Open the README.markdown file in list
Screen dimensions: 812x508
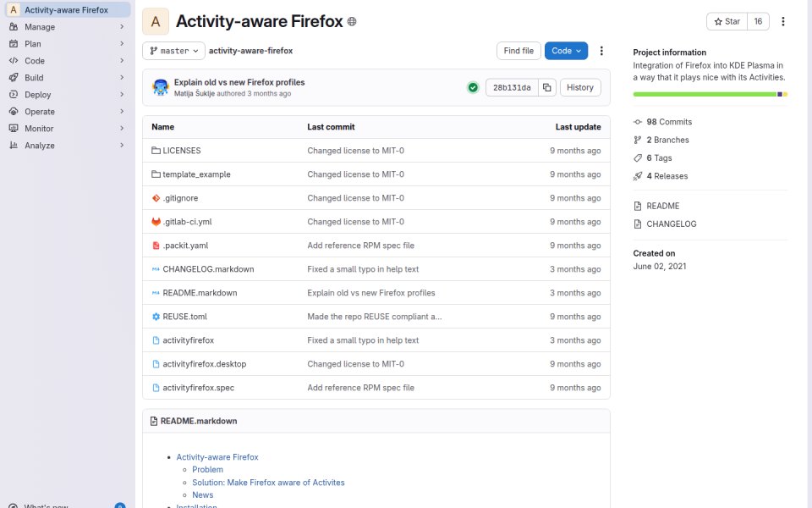point(200,293)
